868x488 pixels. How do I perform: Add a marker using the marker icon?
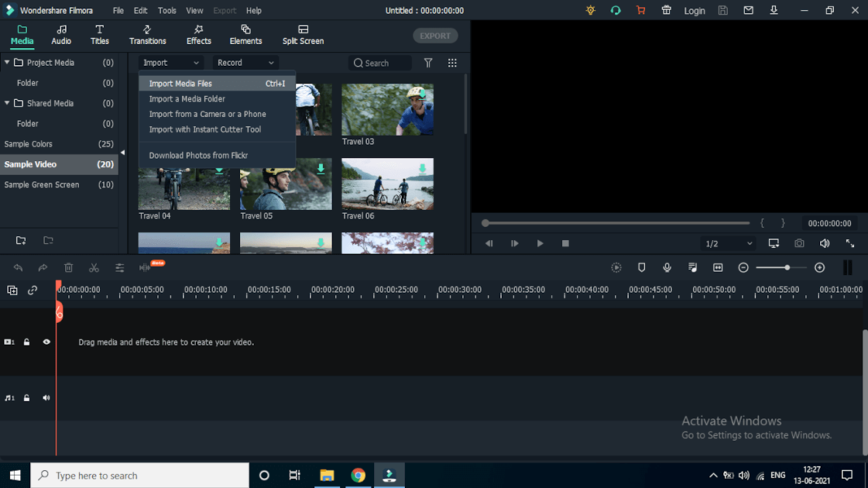(642, 267)
